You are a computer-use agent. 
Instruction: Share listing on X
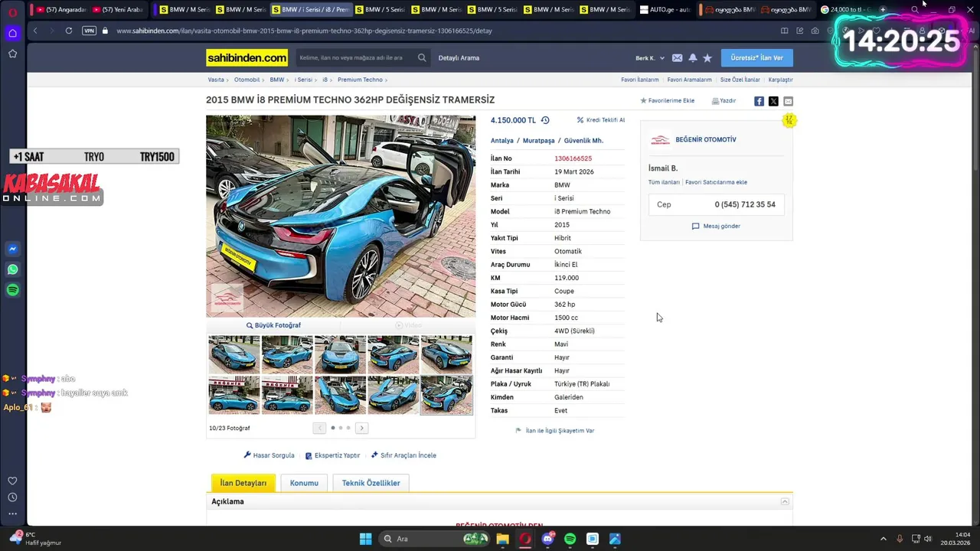773,101
